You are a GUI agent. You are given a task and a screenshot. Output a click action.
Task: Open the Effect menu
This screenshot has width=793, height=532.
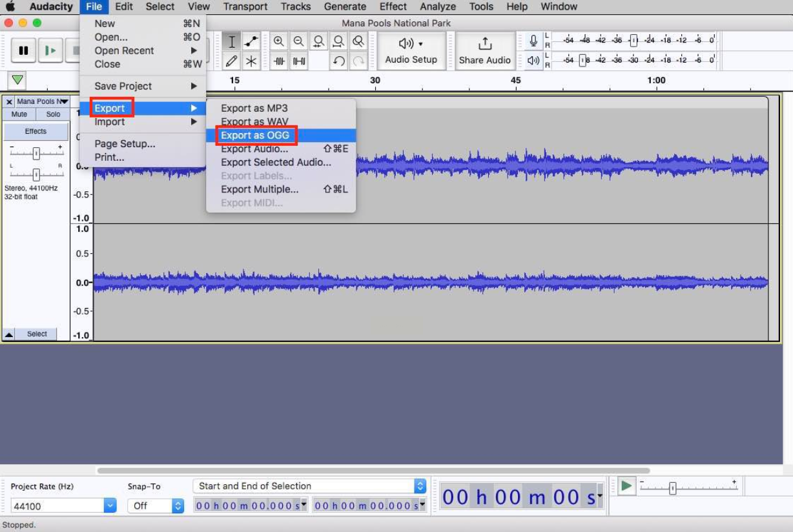tap(393, 6)
